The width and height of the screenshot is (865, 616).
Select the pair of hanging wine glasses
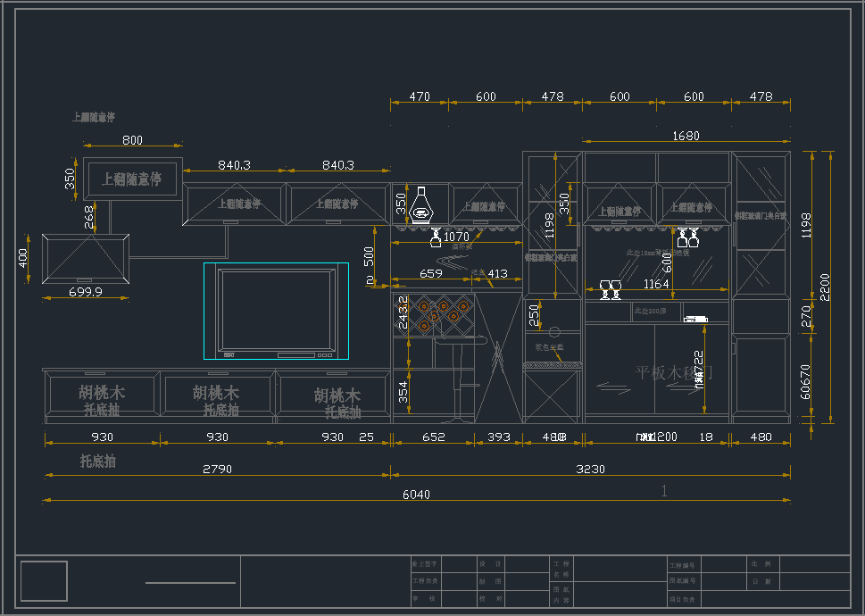coord(687,237)
